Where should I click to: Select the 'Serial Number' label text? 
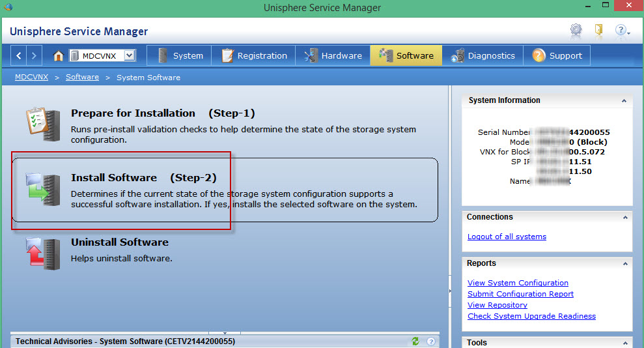tap(503, 132)
